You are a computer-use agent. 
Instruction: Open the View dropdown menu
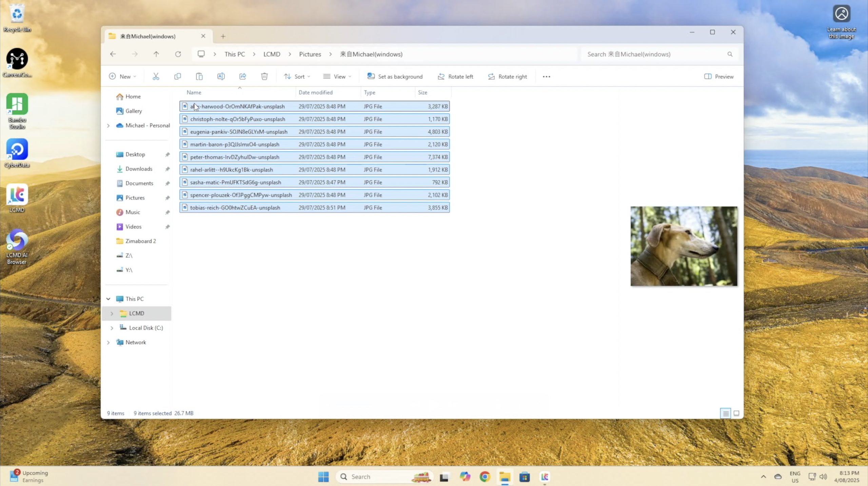(337, 77)
